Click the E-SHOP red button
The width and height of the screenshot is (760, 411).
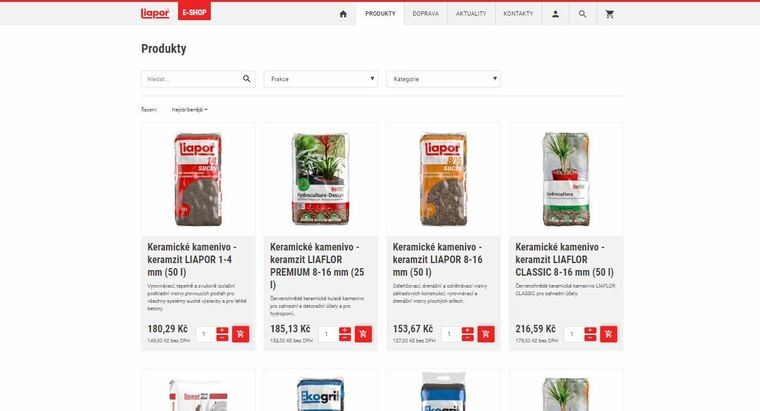pos(194,12)
